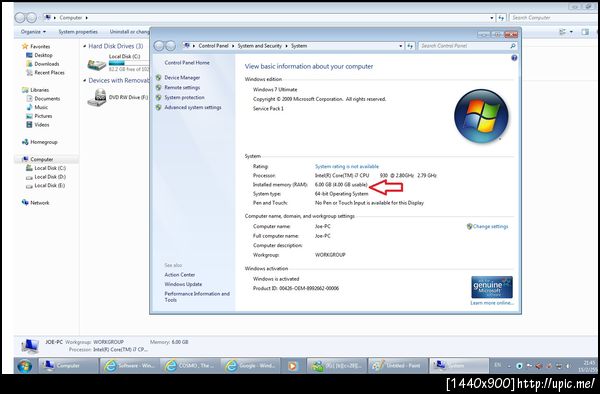Select Recent Places under Favorites
The image size is (600, 394).
45,73
